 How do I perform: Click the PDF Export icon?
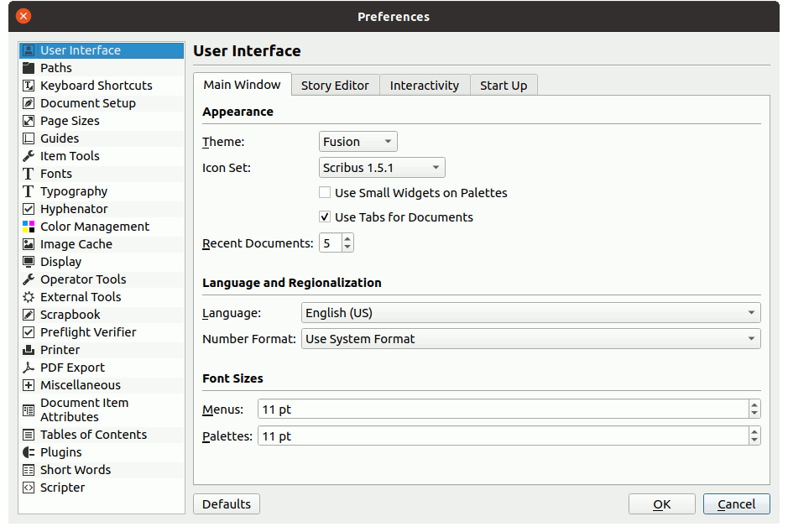tap(29, 368)
